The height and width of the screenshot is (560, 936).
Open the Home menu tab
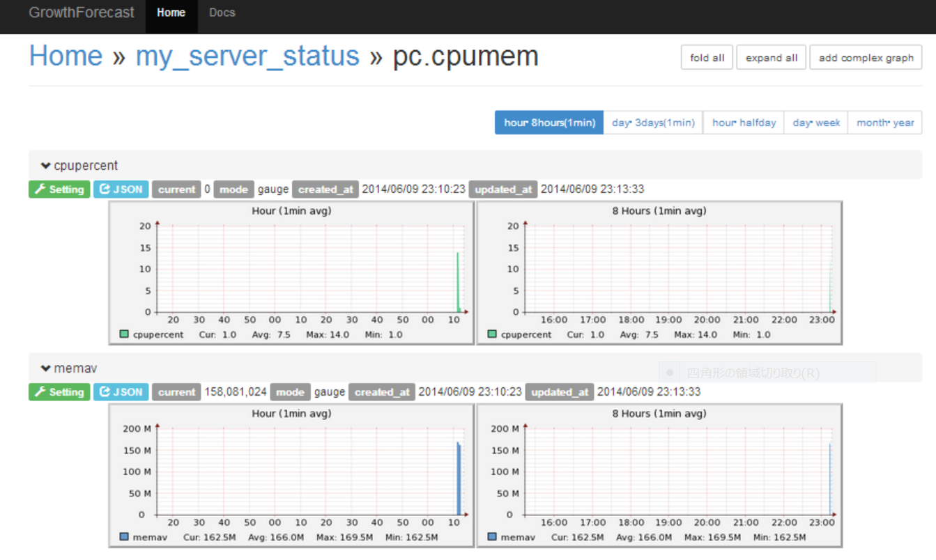coord(171,12)
